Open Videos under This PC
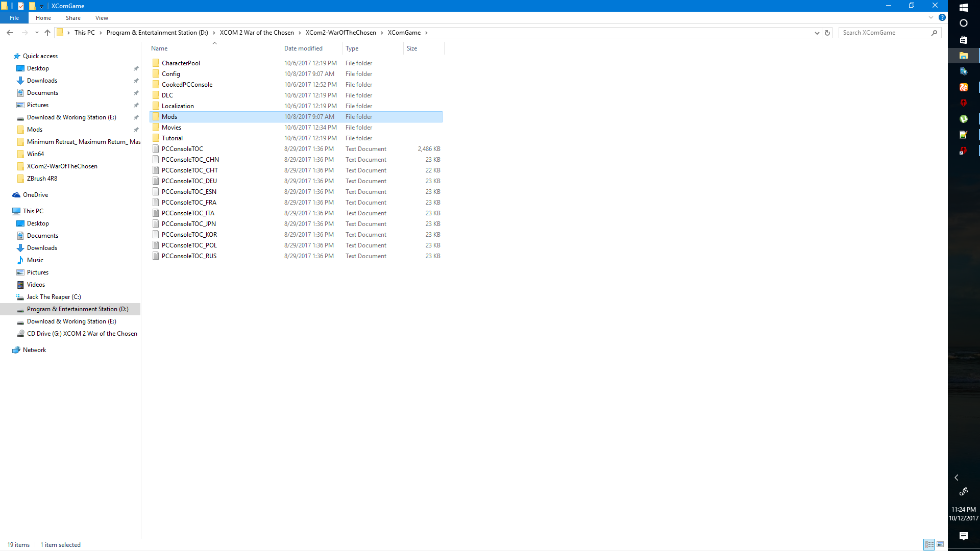The image size is (980, 551). pos(36,285)
